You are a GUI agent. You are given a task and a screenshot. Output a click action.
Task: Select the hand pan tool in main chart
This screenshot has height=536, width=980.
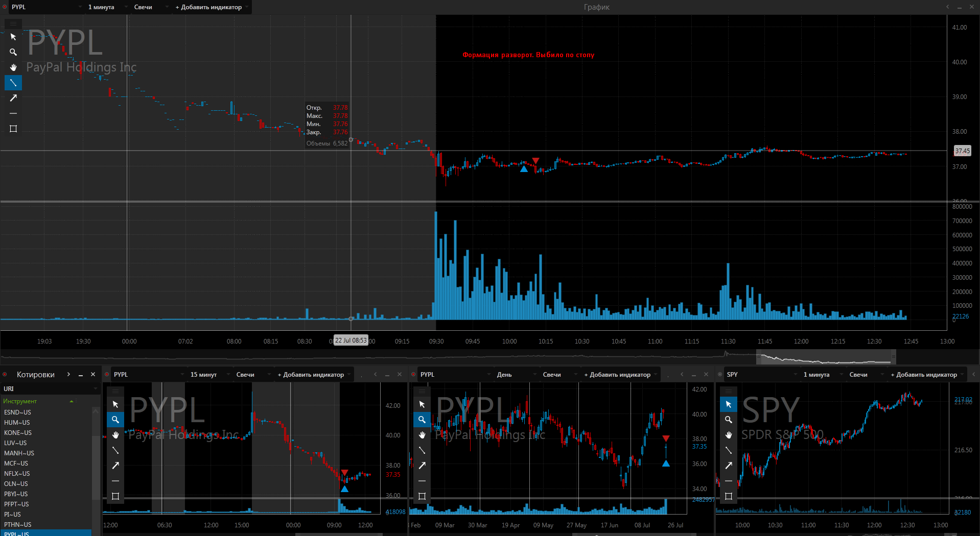13,67
